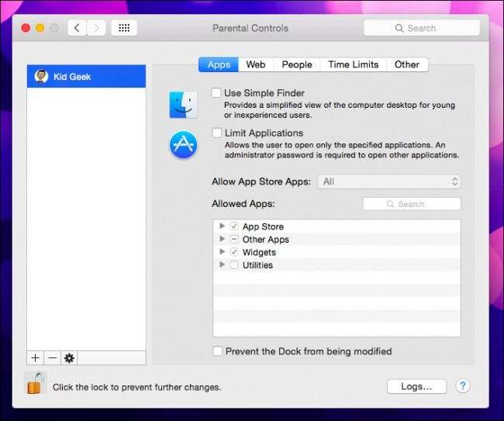Switch to the People tab

coord(297,64)
